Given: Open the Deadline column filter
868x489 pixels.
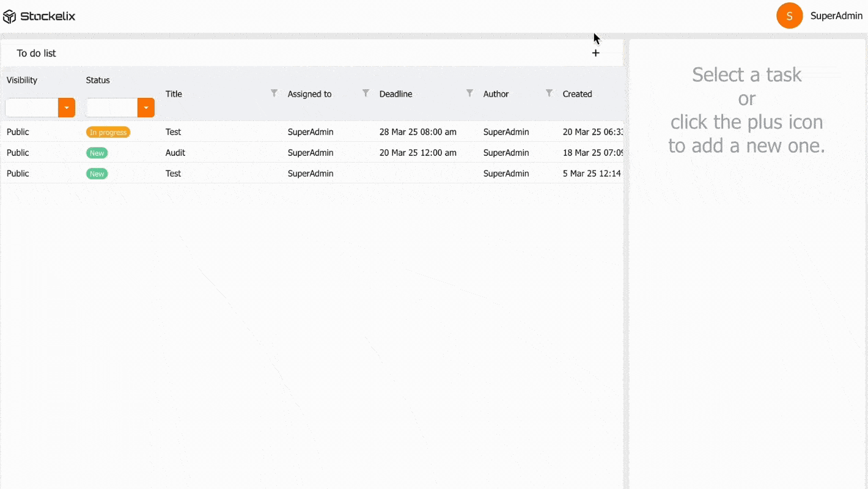Looking at the screenshot, I should pos(469,94).
